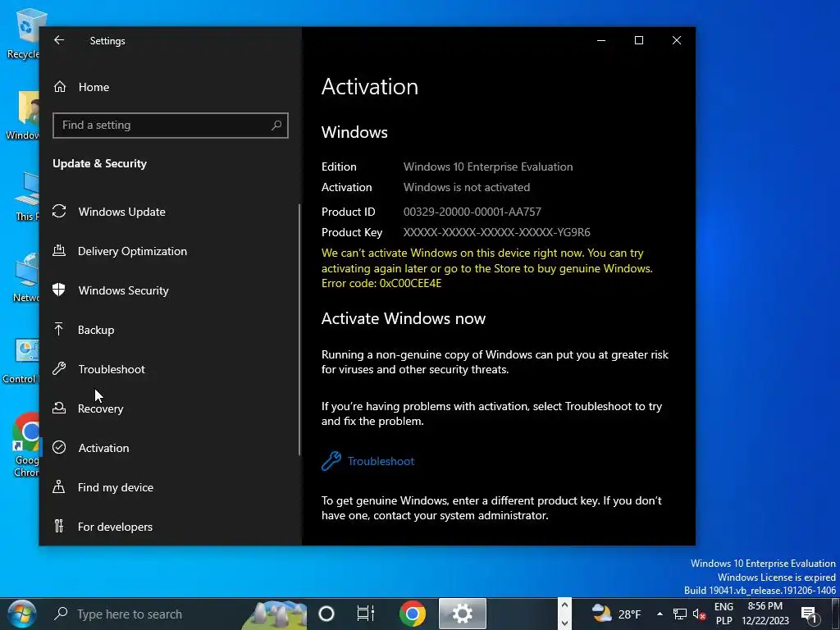Click the Product ID value 00329-20000-00001-AA757
The image size is (840, 630).
tap(472, 212)
